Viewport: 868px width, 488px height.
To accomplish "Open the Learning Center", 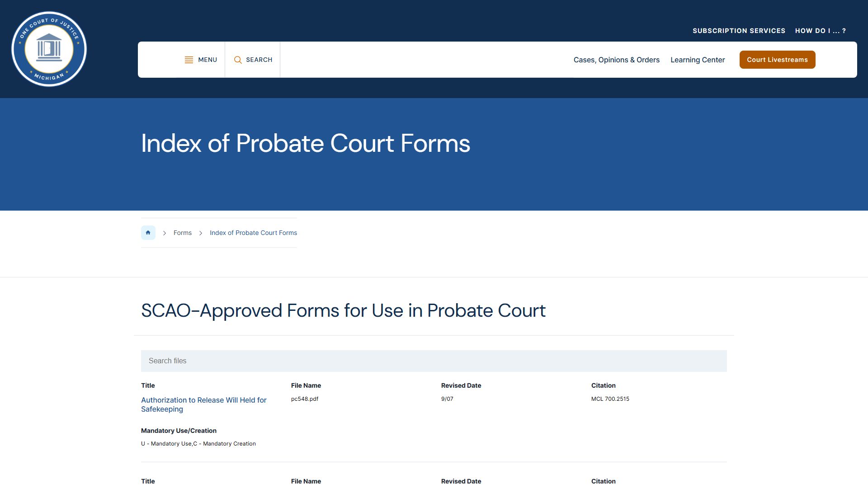I will (x=698, y=59).
